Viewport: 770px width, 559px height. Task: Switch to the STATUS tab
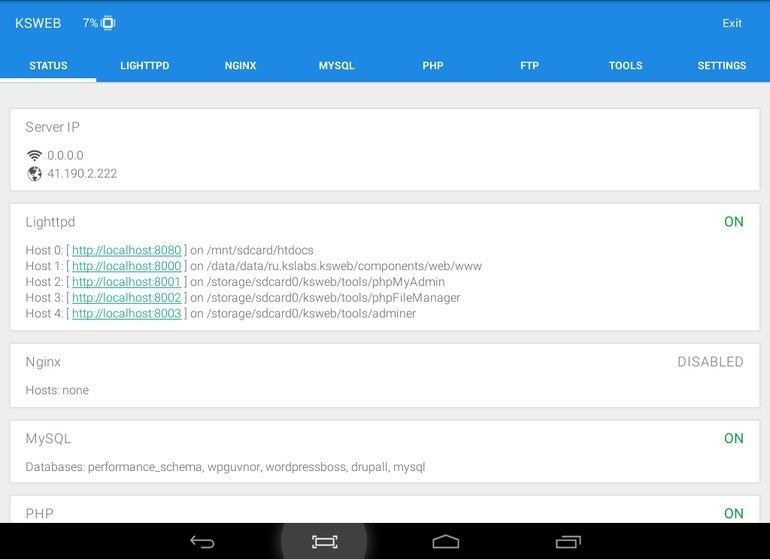(x=48, y=65)
